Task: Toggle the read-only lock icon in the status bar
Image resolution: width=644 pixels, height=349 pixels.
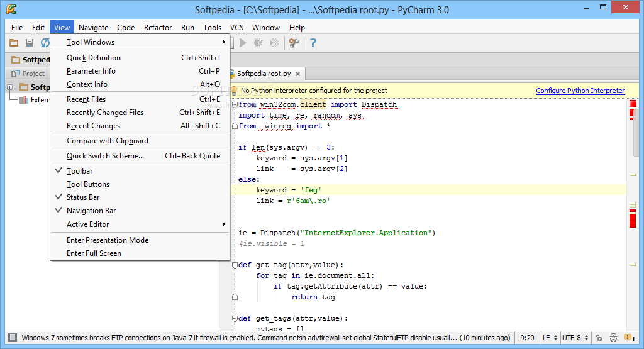Action: point(599,338)
